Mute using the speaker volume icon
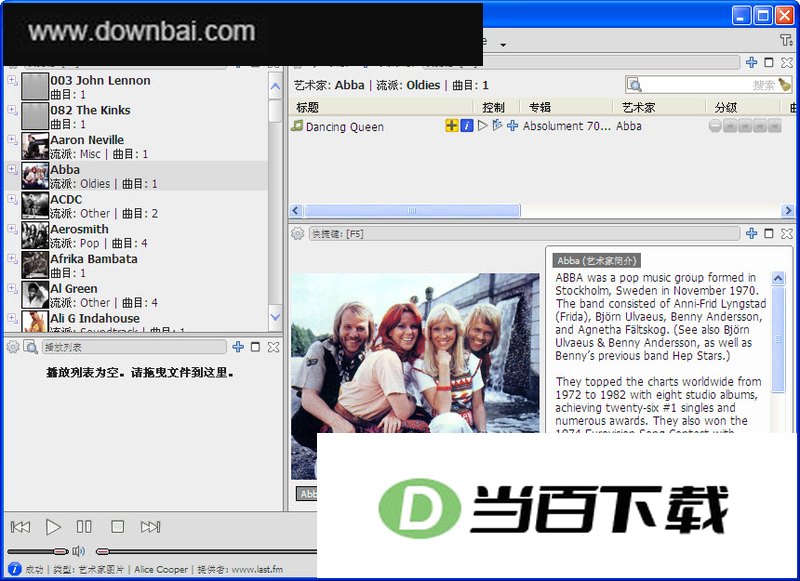 (x=79, y=551)
